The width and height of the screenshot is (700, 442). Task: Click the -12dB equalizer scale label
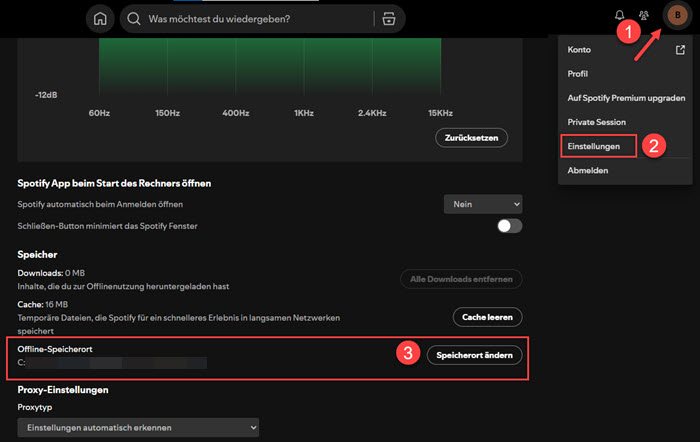pyautogui.click(x=46, y=95)
